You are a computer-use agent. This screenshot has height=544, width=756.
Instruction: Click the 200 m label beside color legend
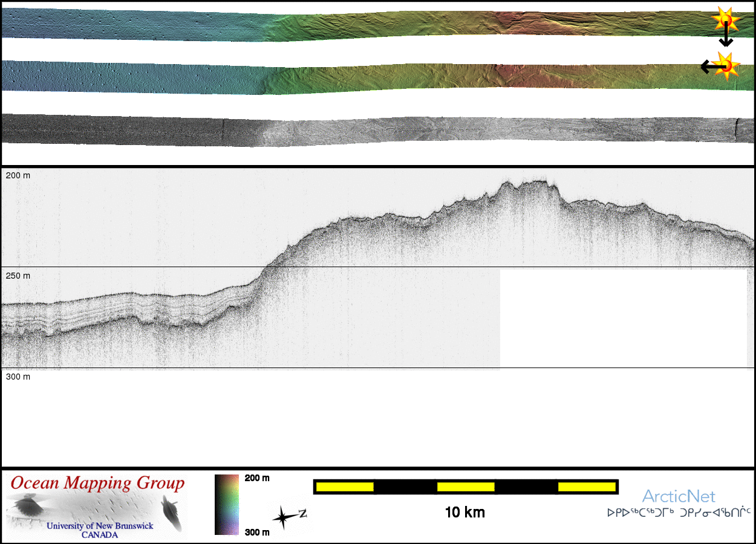[x=257, y=478]
